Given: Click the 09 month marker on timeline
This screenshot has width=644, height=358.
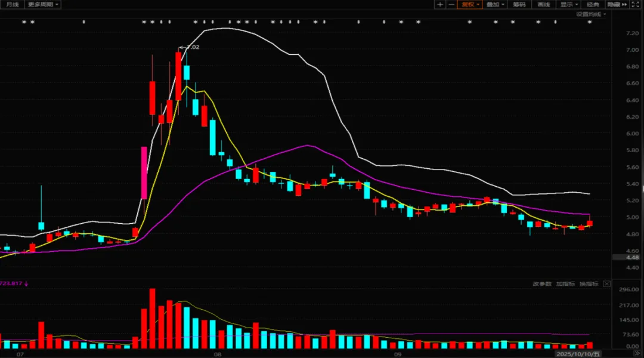Looking at the screenshot, I should pos(398,354).
